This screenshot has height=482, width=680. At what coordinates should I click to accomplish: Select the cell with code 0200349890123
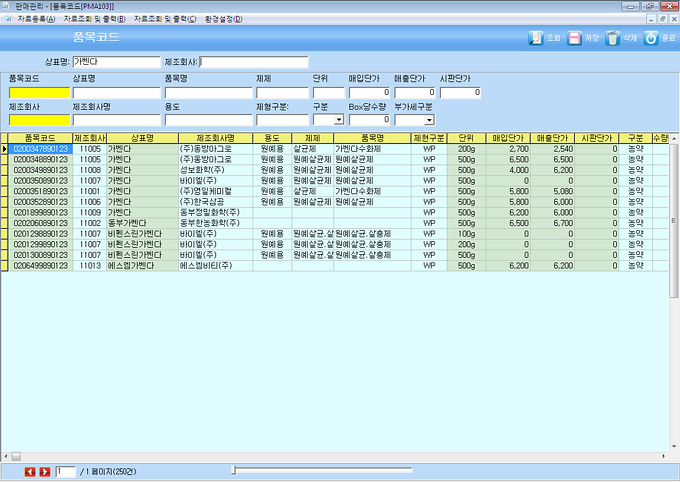tap(40, 170)
